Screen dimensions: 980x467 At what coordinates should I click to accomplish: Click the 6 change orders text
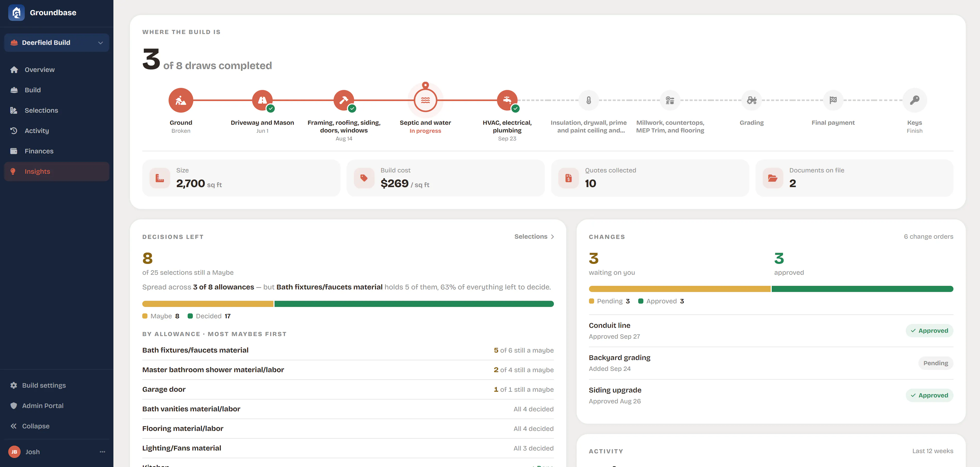pyautogui.click(x=928, y=237)
